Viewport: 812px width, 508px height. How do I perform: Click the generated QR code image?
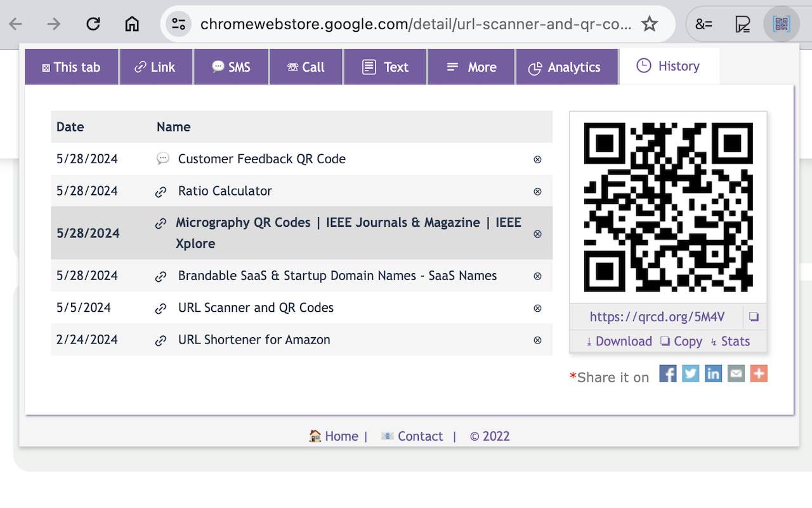click(x=668, y=208)
